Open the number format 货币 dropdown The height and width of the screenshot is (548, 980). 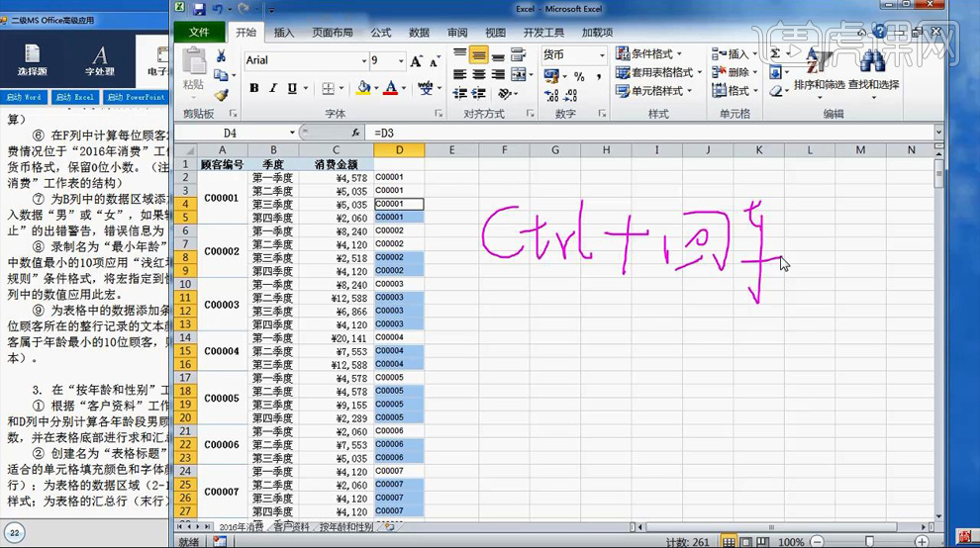tap(602, 55)
